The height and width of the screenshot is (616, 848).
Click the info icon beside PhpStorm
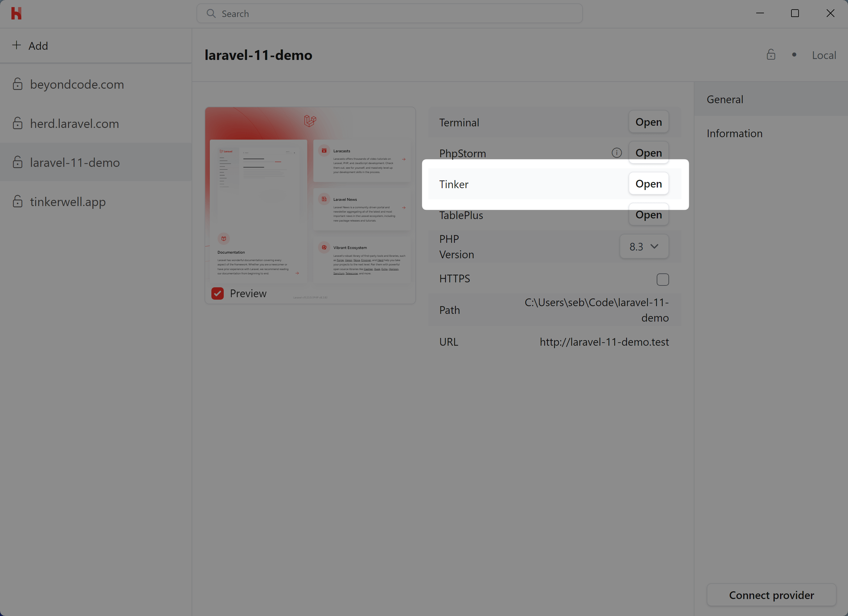pyautogui.click(x=617, y=153)
